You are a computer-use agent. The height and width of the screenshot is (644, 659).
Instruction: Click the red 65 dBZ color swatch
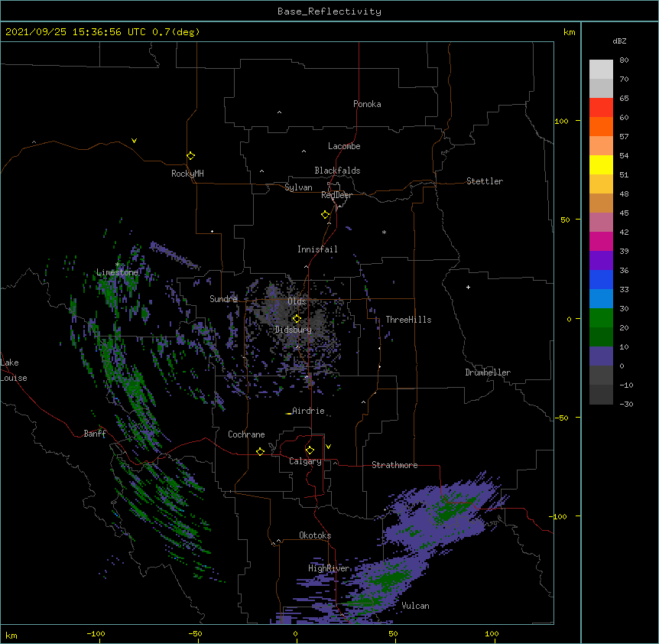(x=601, y=108)
